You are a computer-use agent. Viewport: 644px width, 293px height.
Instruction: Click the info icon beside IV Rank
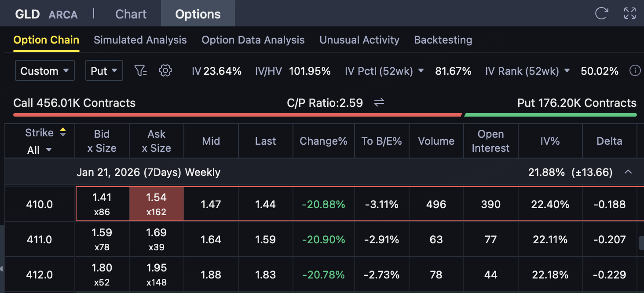point(635,71)
